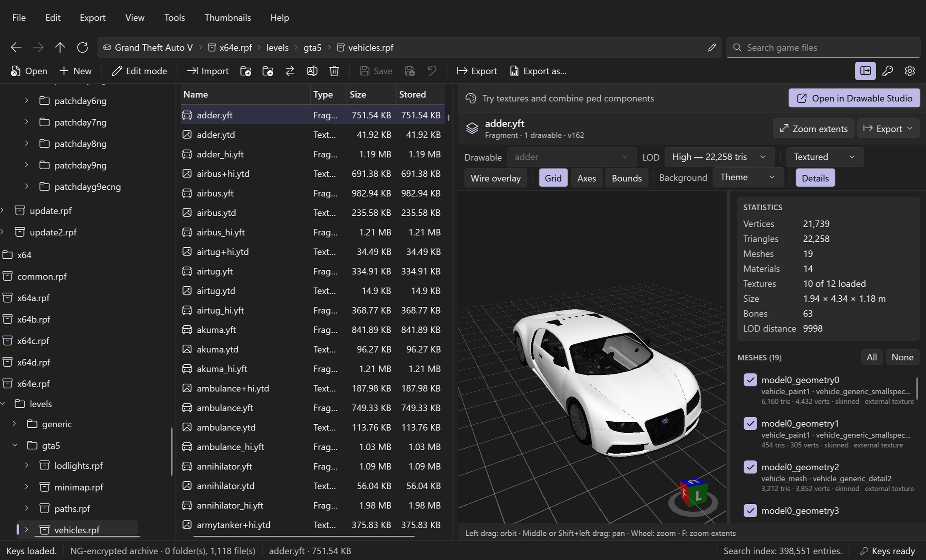Toggle the Grid display off
The width and height of the screenshot is (926, 560).
[553, 178]
